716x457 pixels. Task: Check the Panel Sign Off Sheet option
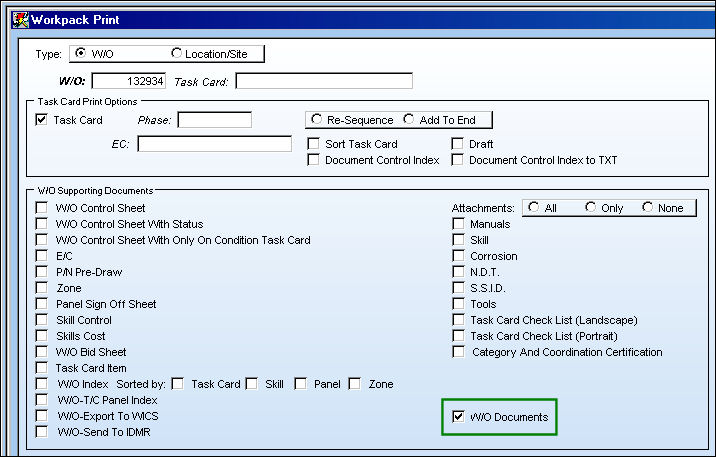[x=42, y=304]
